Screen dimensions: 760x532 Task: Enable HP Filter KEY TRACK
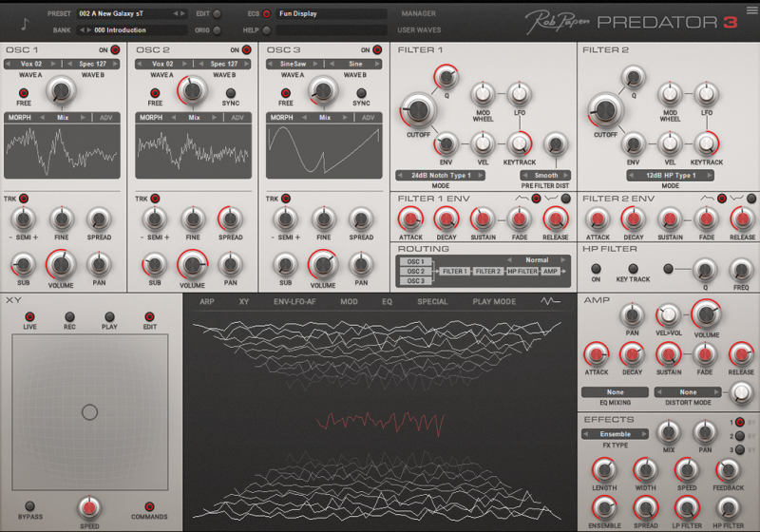pyautogui.click(x=633, y=269)
